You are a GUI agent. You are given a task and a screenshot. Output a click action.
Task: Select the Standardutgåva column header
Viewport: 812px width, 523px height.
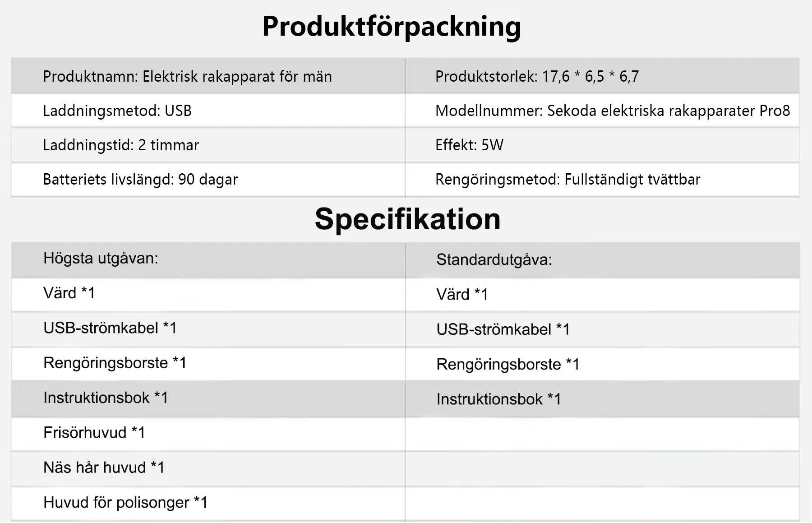[494, 260]
